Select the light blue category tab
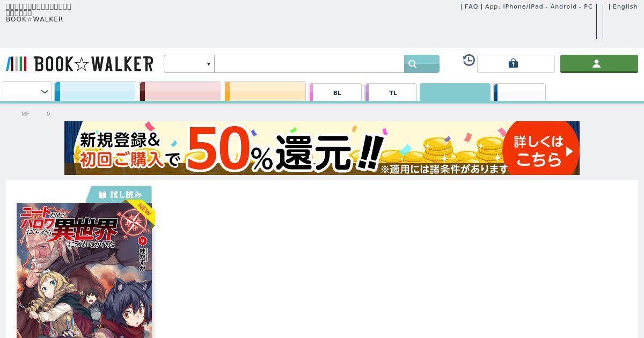Screen dimensions: 644x338 pyautogui.click(x=96, y=91)
